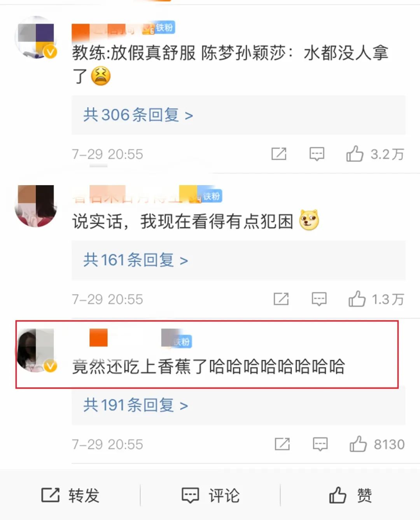Viewport: 420px width, 520px height.
Task: Open avatar of the 香蕉 commenter
Action: click(36, 351)
